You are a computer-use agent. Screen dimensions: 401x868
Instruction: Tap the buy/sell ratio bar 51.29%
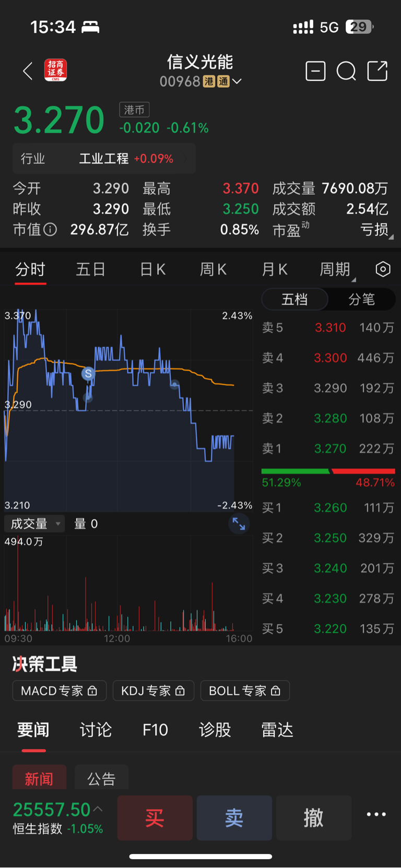coord(328,471)
